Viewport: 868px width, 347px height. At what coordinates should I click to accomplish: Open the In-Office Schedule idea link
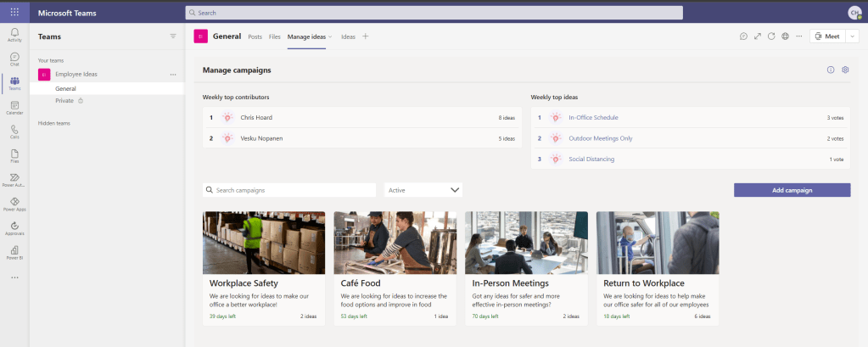tap(593, 118)
